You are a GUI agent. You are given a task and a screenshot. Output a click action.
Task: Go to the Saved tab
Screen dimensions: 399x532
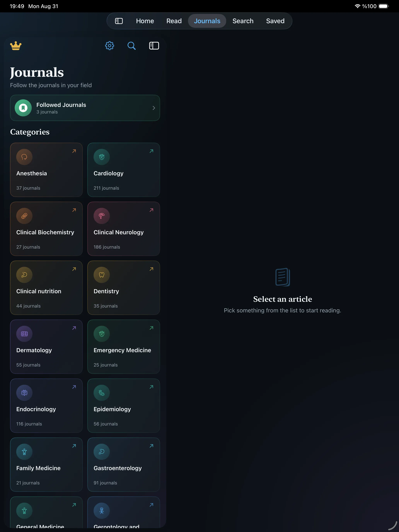pos(275,21)
